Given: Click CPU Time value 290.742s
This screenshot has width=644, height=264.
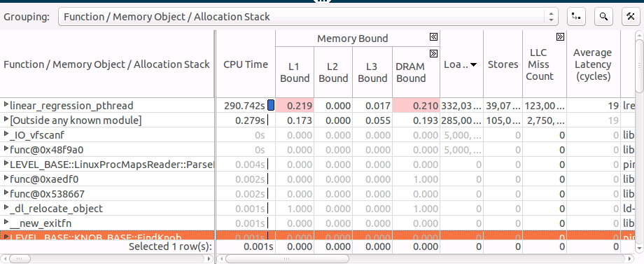Looking at the screenshot, I should (244, 106).
